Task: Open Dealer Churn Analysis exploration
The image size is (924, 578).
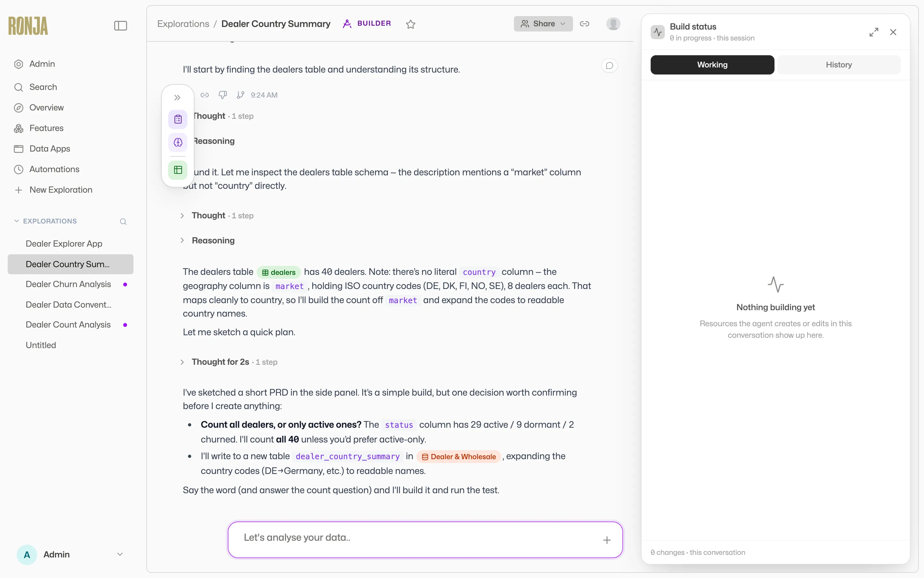Action: 68,284
